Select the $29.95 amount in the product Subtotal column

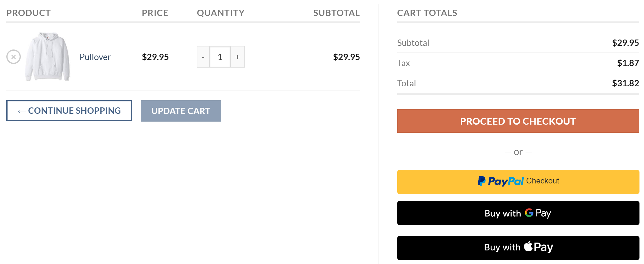(x=346, y=57)
